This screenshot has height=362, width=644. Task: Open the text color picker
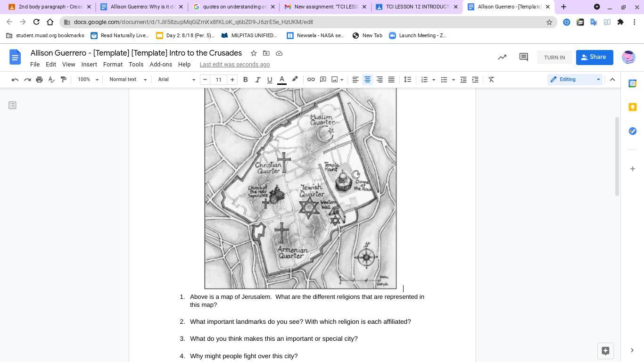(x=282, y=80)
